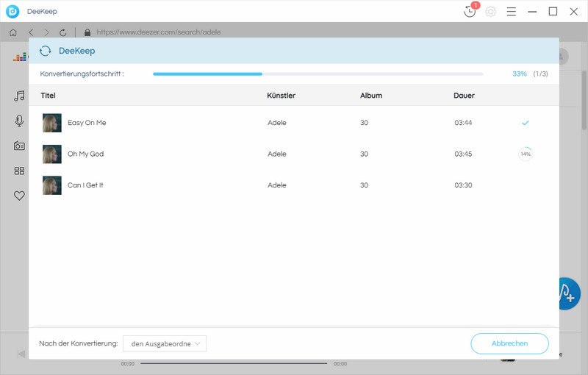Click the 'Album' column header
The image size is (588, 375).
pos(371,96)
